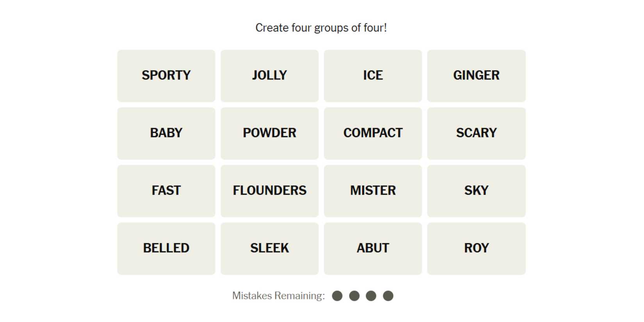Screen dimensions: 644x322
Task: Select the MISTER tile
Action: pyautogui.click(x=373, y=191)
